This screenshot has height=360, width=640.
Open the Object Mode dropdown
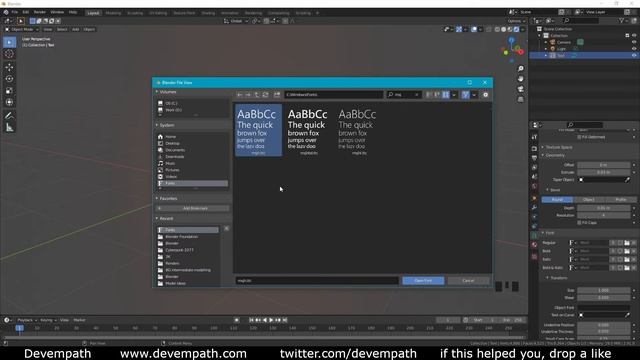22,29
